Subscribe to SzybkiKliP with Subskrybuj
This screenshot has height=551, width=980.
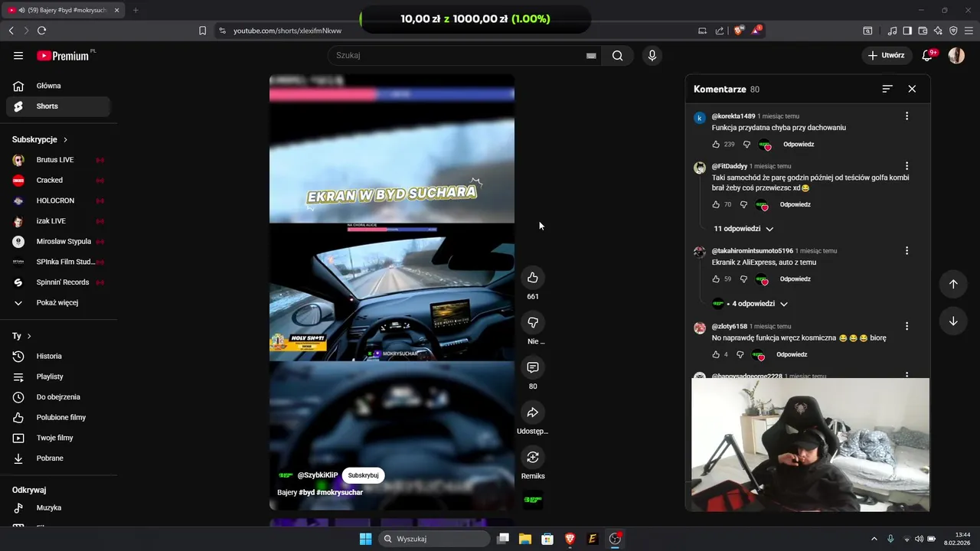point(363,475)
